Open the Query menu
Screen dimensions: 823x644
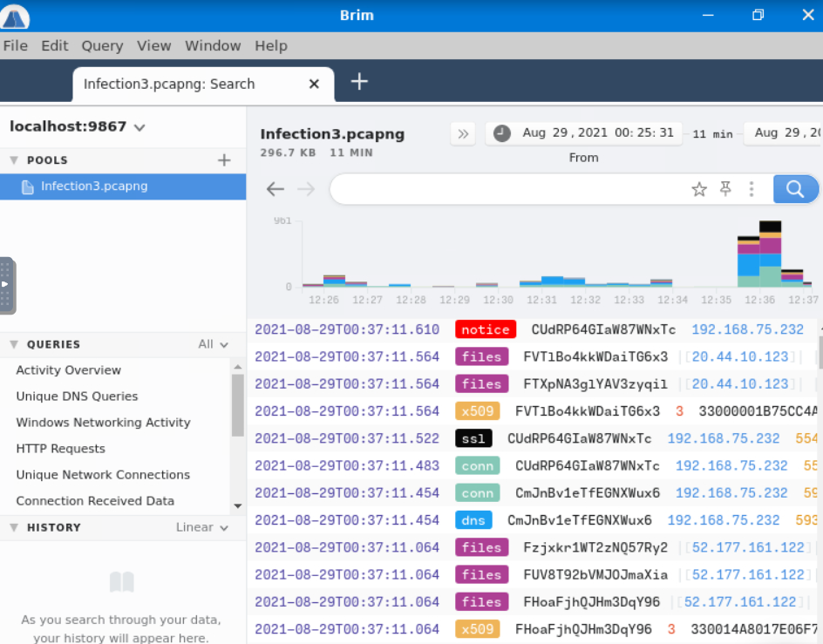[102, 45]
